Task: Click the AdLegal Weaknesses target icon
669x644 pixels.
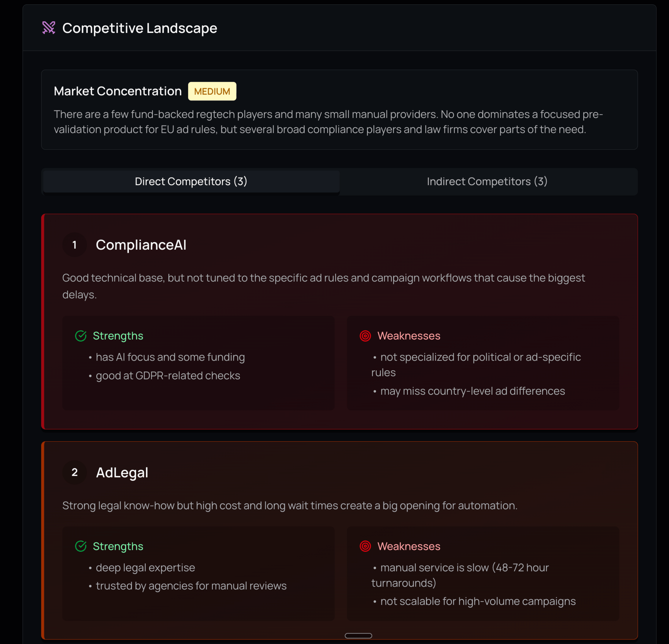Action: (365, 546)
